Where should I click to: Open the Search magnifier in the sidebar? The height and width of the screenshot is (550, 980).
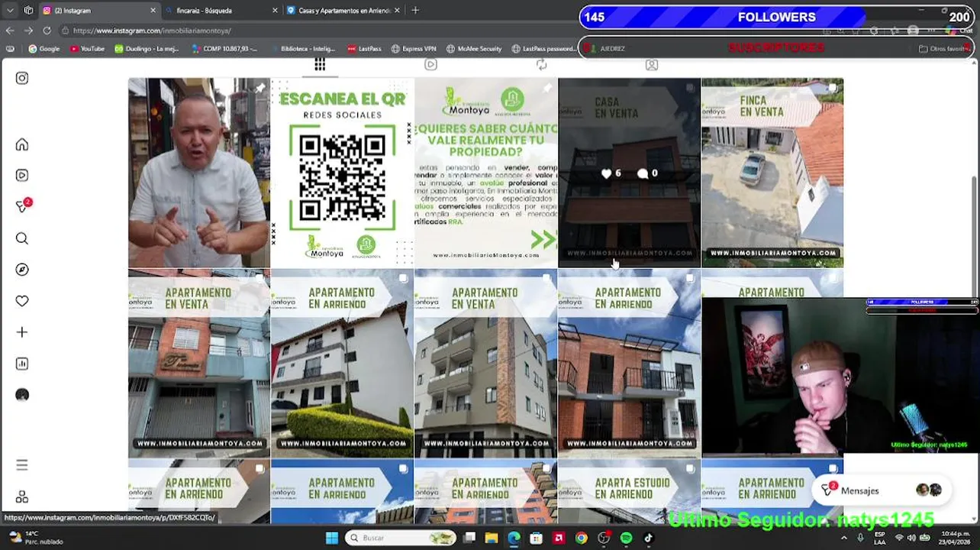(22, 238)
